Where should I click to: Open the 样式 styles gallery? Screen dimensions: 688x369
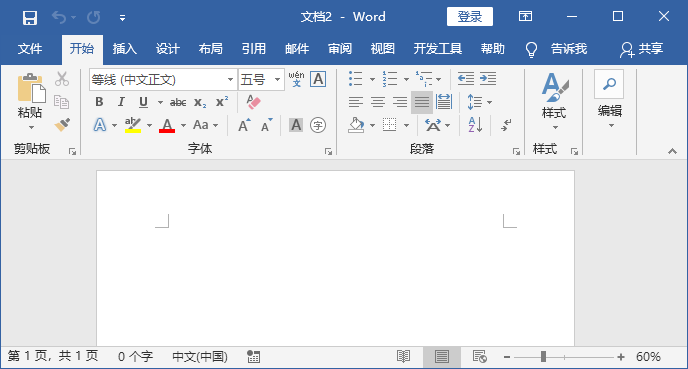tap(554, 101)
